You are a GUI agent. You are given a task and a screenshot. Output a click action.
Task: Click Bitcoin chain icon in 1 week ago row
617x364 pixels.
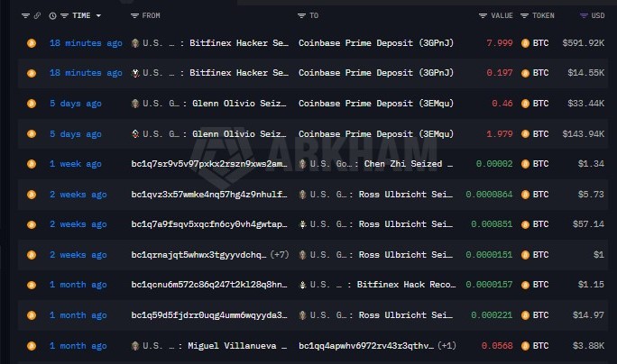click(x=32, y=164)
